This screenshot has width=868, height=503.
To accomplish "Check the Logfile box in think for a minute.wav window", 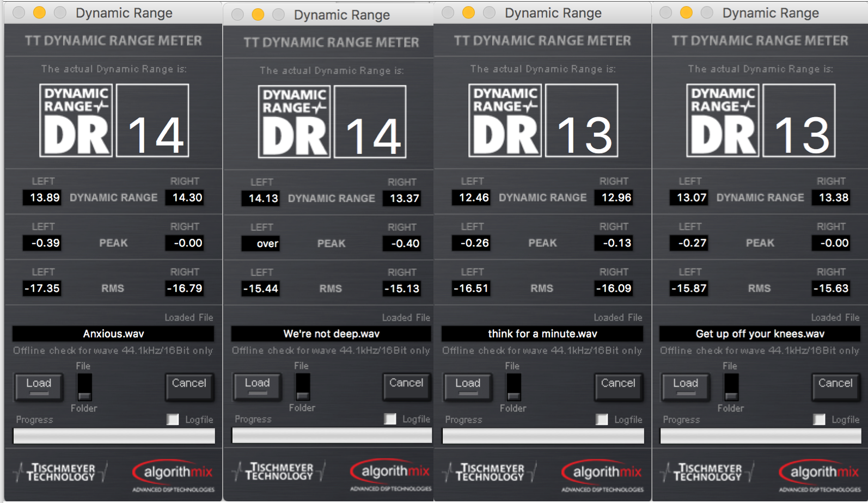I will [602, 419].
